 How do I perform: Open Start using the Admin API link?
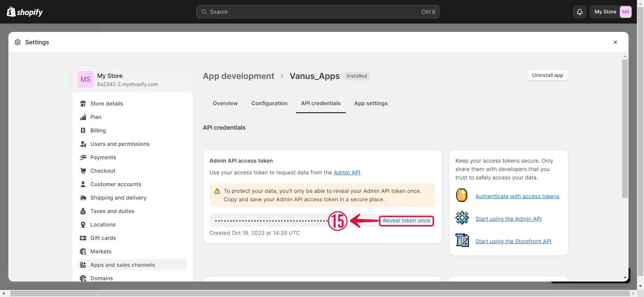(508, 219)
